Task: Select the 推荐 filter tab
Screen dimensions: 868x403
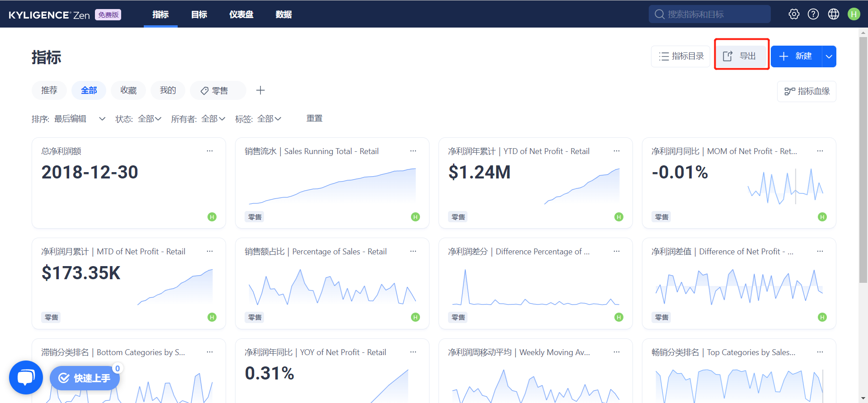Action: pyautogui.click(x=49, y=90)
